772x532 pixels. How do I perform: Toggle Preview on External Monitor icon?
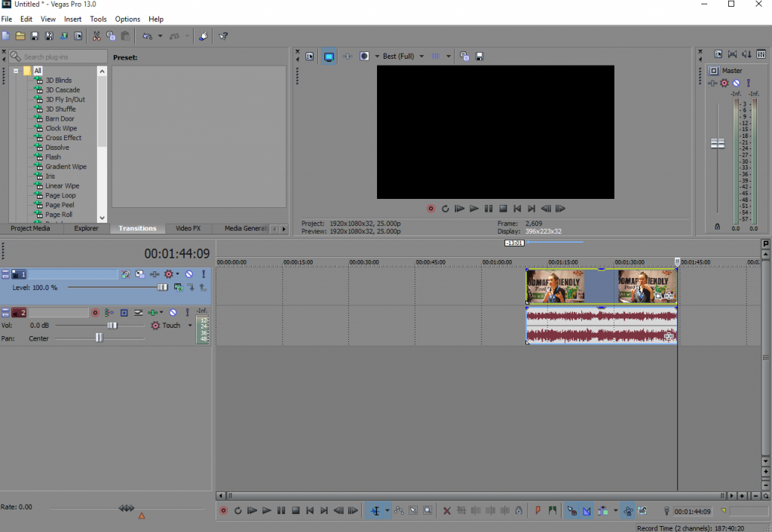[329, 57]
